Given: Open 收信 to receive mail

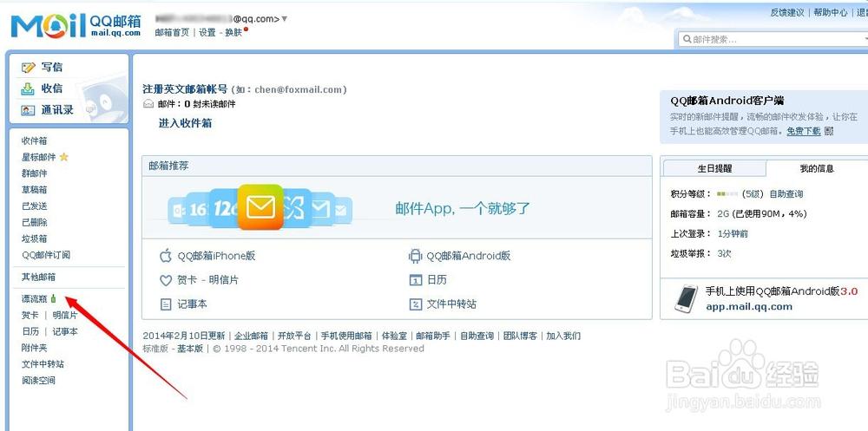Looking at the screenshot, I should click(x=52, y=88).
